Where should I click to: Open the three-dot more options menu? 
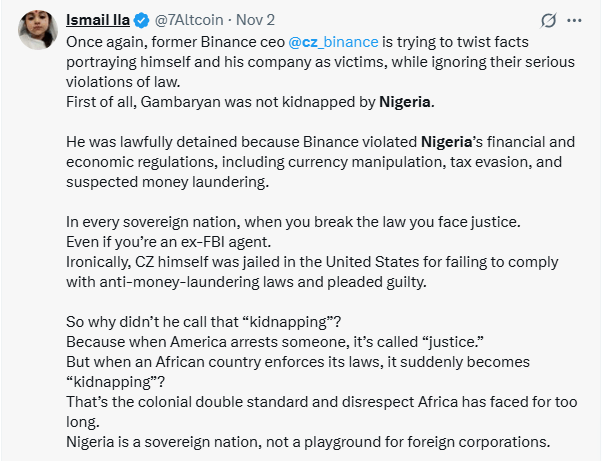click(x=574, y=20)
